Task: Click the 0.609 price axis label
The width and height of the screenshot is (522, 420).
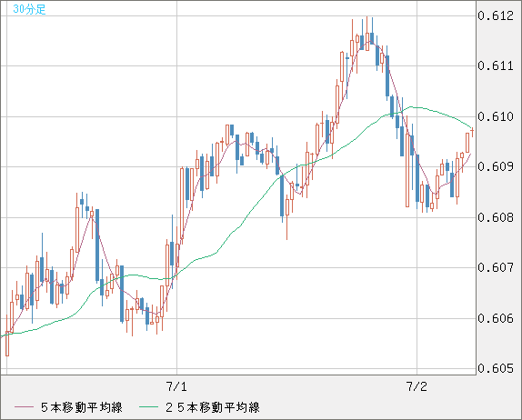Action: (496, 166)
